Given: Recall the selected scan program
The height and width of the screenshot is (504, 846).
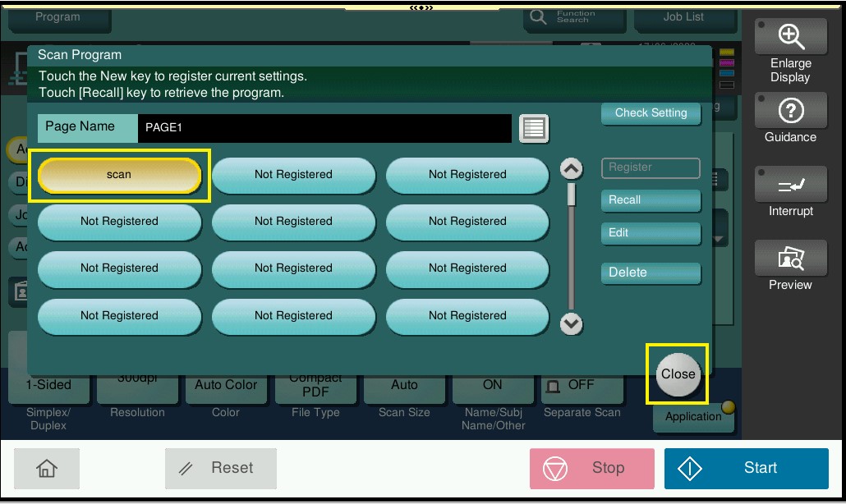Looking at the screenshot, I should [x=651, y=200].
